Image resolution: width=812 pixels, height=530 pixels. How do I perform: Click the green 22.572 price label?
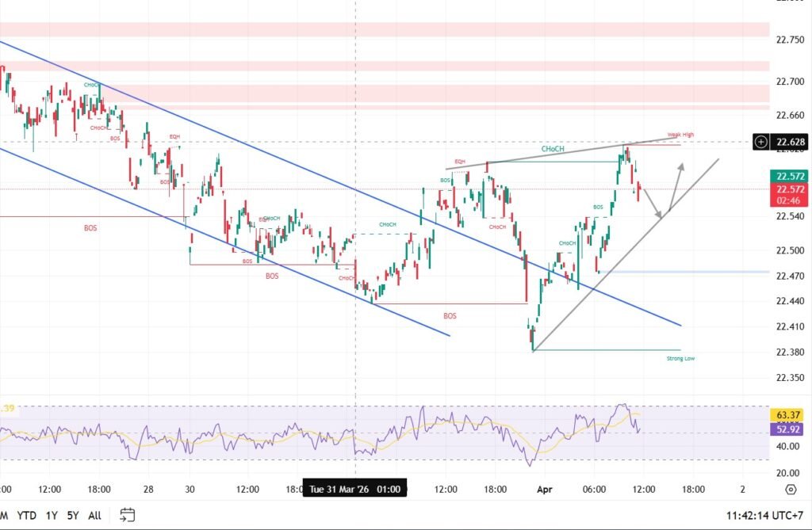tap(790, 177)
